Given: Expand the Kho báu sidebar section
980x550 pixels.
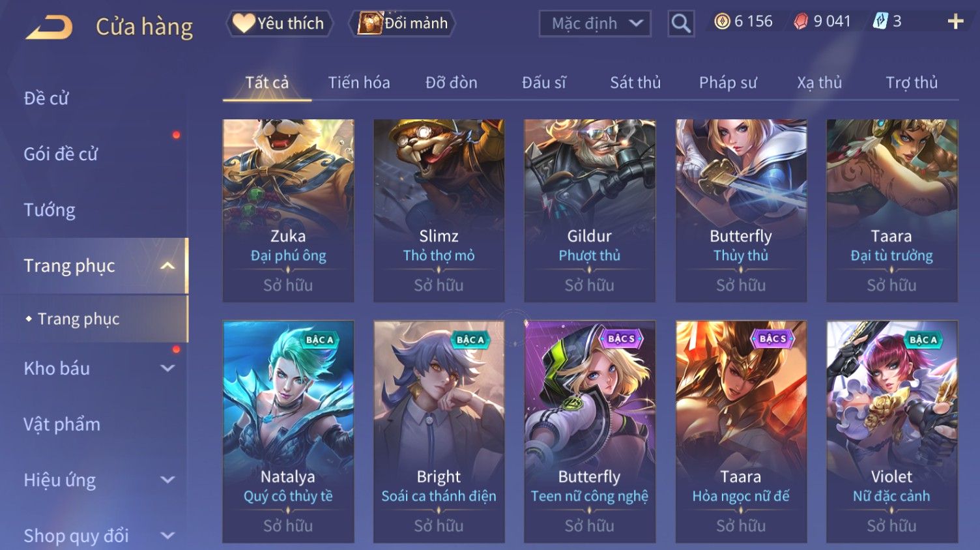Looking at the screenshot, I should click(167, 368).
